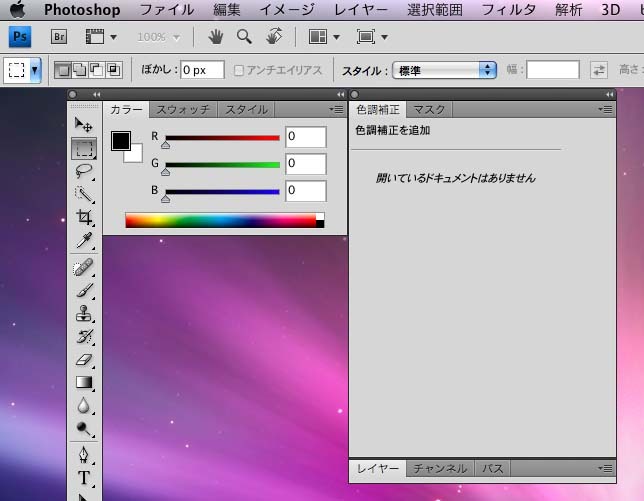Open the 選択範囲 menu
The width and height of the screenshot is (644, 501).
435,10
